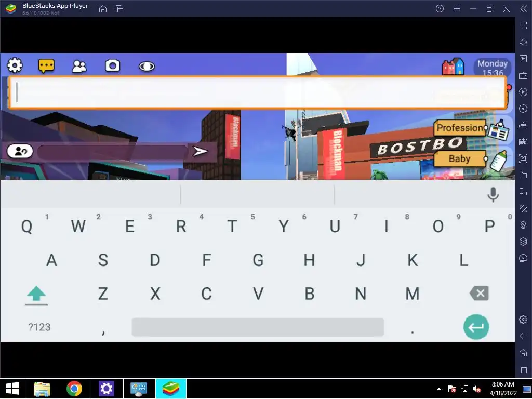
Task: Tap the backspace key
Action: coord(479,293)
